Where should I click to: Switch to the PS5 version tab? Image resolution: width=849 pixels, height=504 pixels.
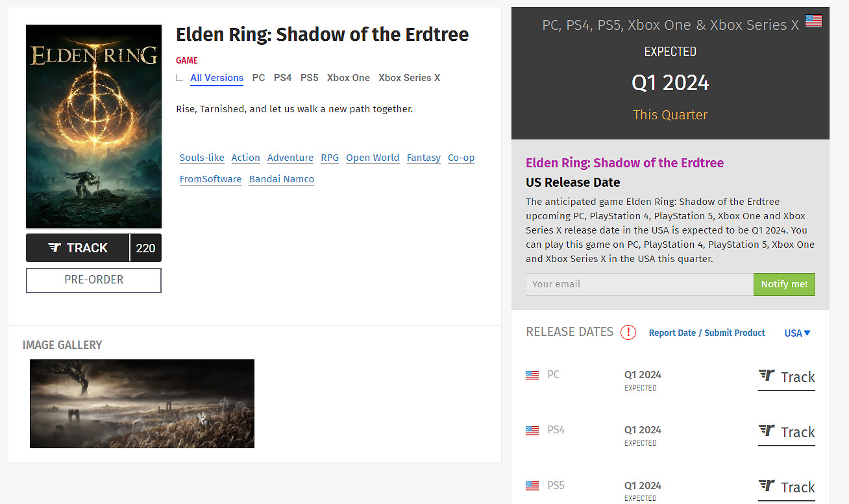pos(309,78)
